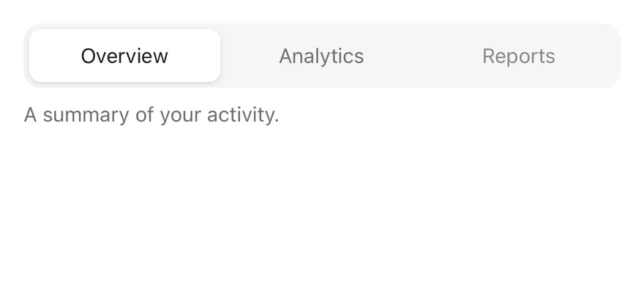Navigate to Analytics from the segmented control
This screenshot has height=293, width=644.
point(321,56)
